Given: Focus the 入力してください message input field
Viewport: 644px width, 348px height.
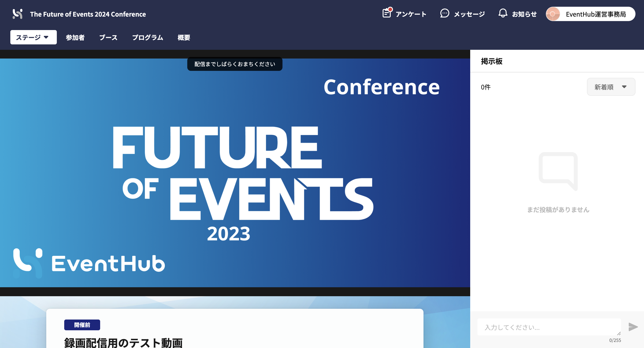Looking at the screenshot, I should (549, 327).
